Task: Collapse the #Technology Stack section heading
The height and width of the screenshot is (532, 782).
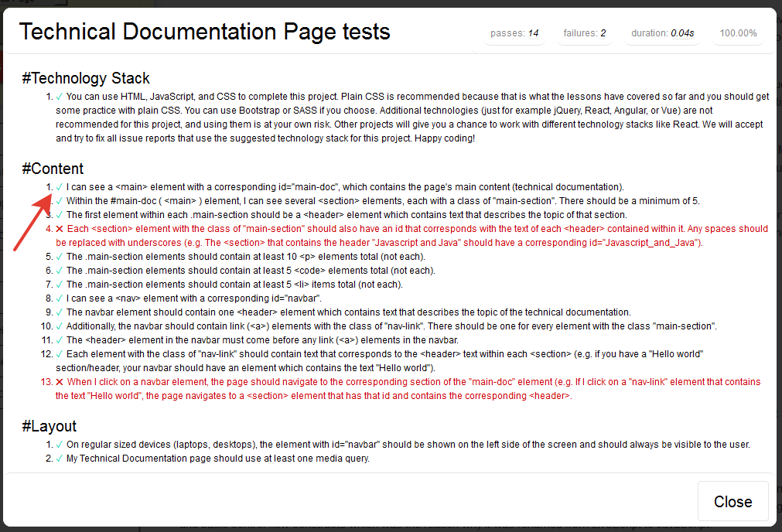Action: pos(85,78)
